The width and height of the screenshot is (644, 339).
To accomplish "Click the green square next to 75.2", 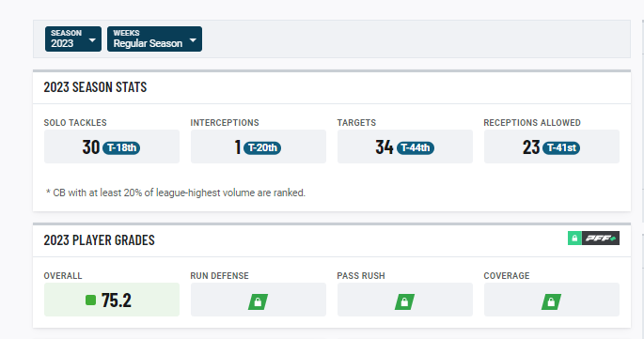I will click(90, 300).
